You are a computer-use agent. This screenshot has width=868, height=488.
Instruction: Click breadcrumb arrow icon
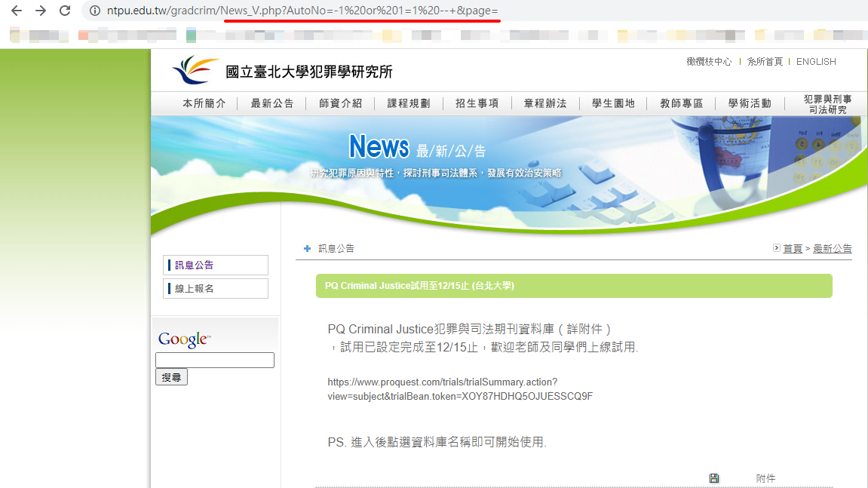[x=777, y=248]
